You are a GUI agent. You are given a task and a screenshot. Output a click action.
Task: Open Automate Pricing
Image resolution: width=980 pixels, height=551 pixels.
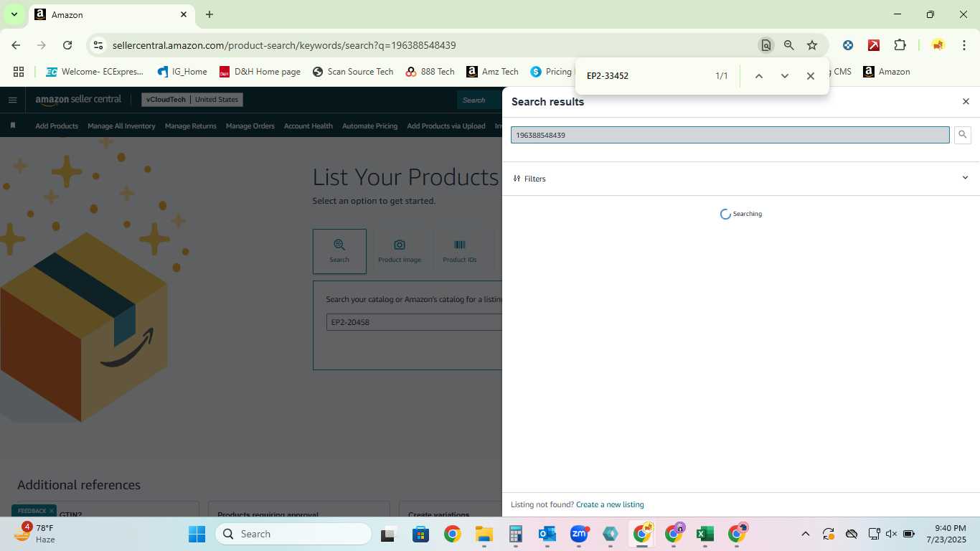coord(369,126)
